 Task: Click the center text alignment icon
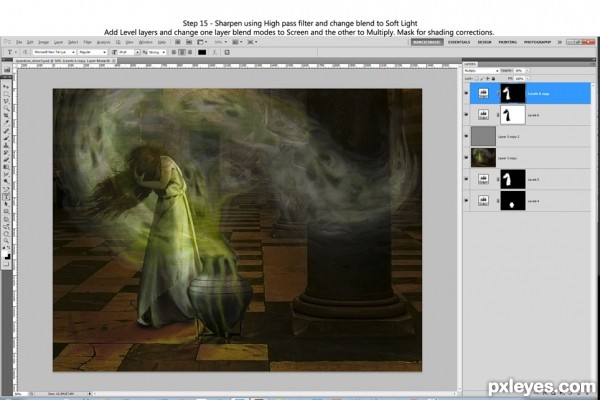183,52
